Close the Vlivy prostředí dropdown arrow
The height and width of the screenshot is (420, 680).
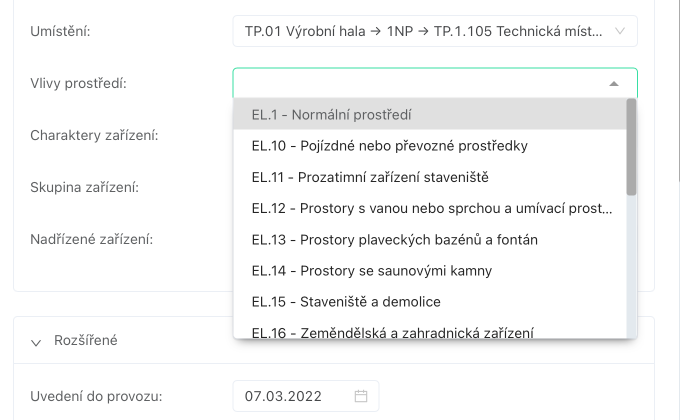pyautogui.click(x=614, y=84)
